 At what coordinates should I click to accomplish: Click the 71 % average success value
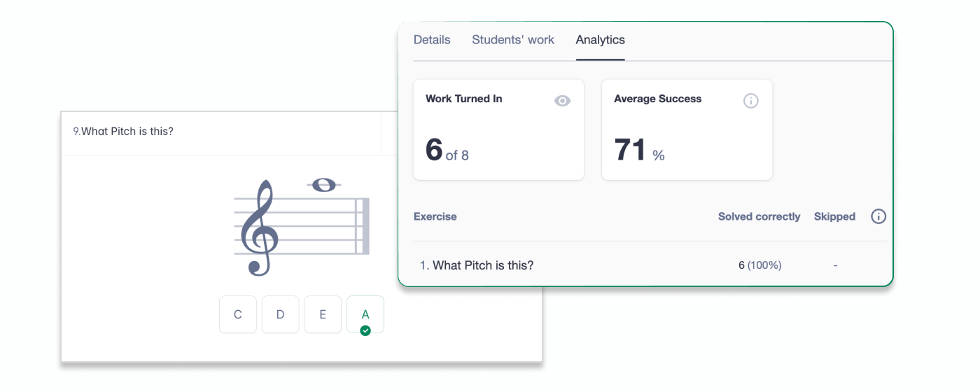pyautogui.click(x=638, y=150)
